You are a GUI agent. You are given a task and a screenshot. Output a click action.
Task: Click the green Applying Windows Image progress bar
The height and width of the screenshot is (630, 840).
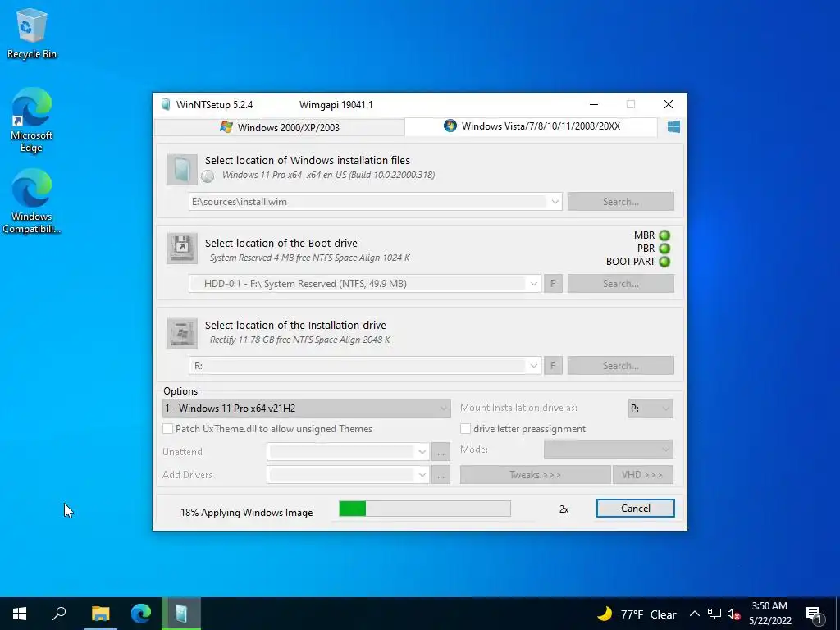(425, 509)
